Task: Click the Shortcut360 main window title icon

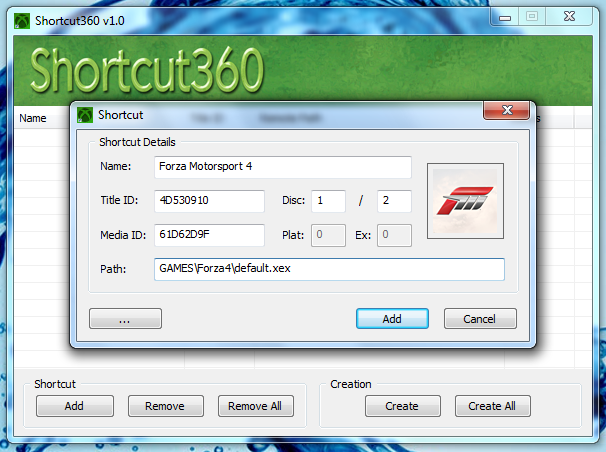Action: [x=19, y=17]
